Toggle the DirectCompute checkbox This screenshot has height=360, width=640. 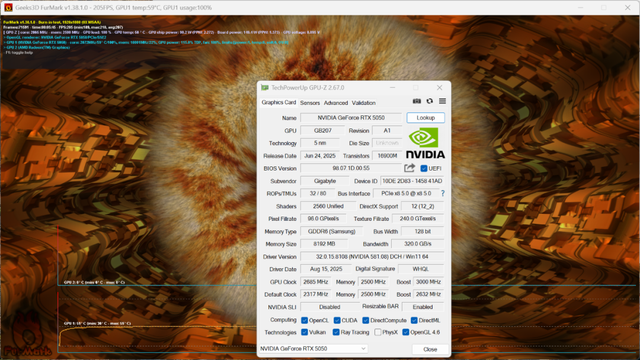(x=366, y=320)
